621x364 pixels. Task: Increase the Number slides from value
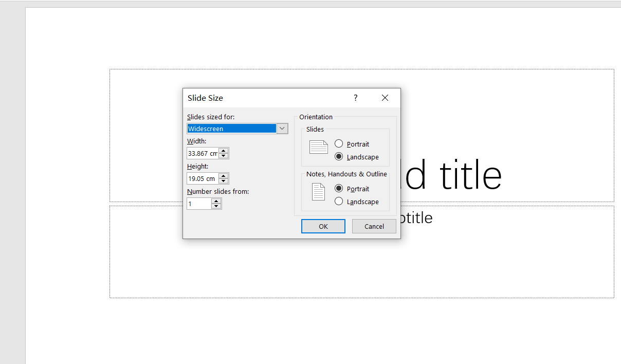[x=216, y=201]
